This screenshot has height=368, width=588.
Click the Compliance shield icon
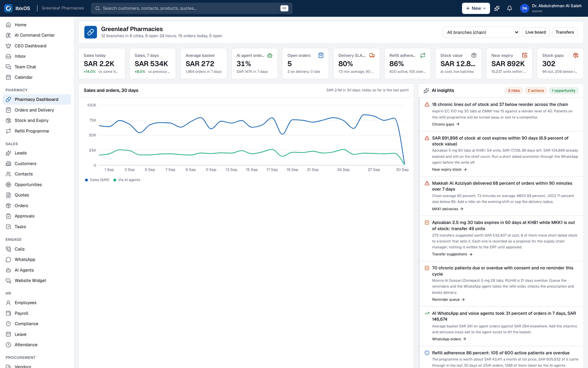pyautogui.click(x=9, y=324)
